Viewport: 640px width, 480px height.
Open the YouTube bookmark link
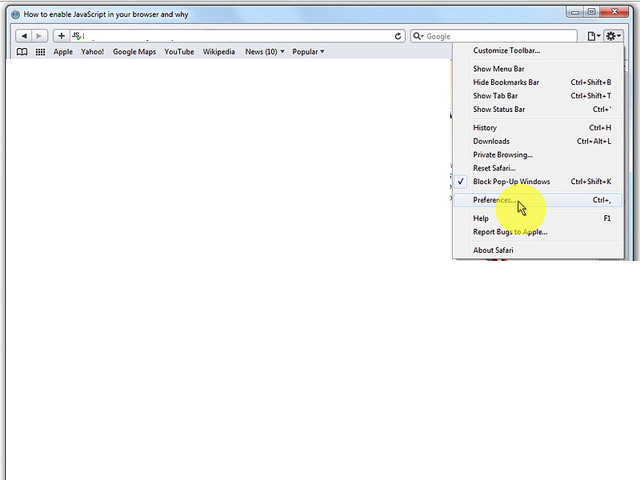click(x=179, y=52)
